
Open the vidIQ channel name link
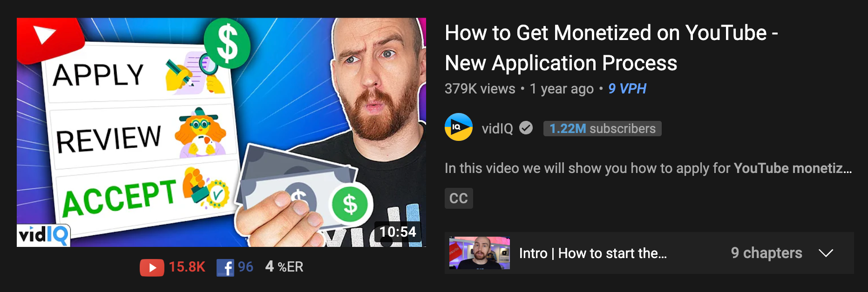(x=497, y=128)
